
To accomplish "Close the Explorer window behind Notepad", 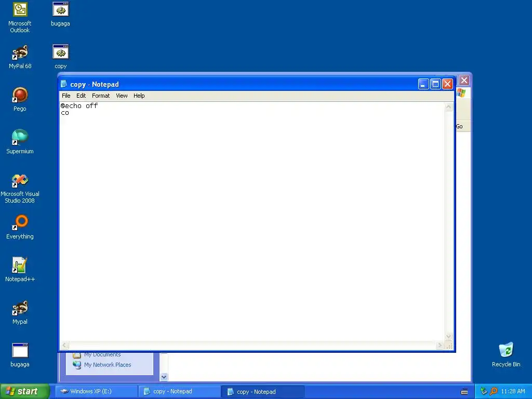I will point(464,81).
